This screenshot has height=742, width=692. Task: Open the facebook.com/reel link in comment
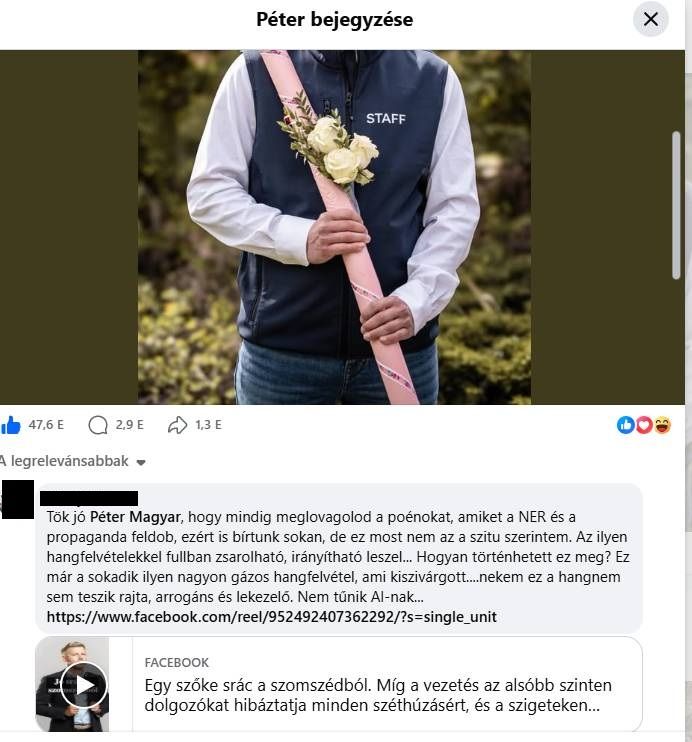pos(272,617)
